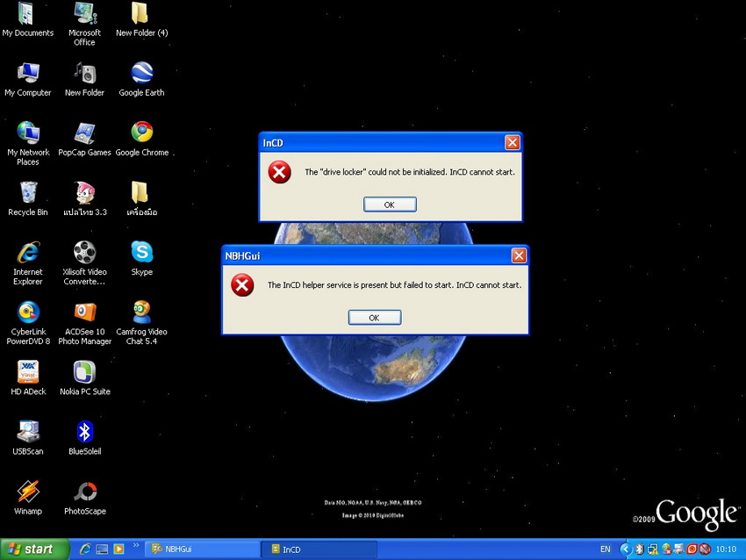Select the My Documents desktop icon
The image size is (746, 560).
[x=27, y=20]
